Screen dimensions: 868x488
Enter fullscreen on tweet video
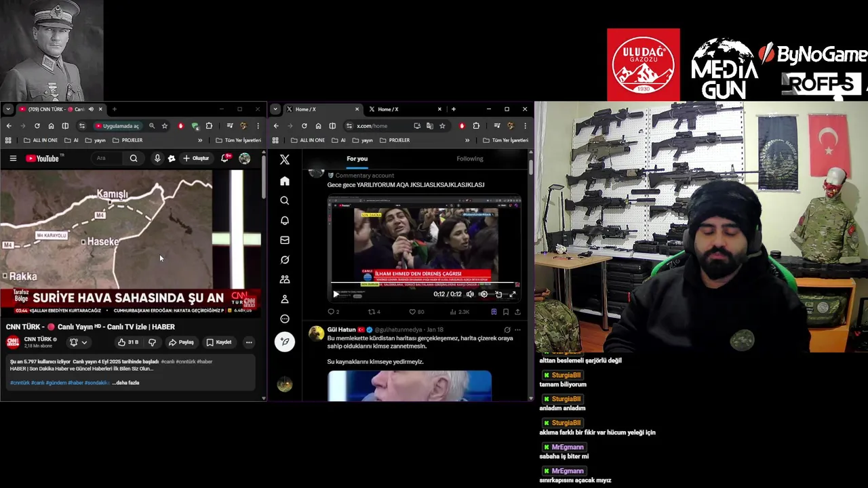click(512, 294)
